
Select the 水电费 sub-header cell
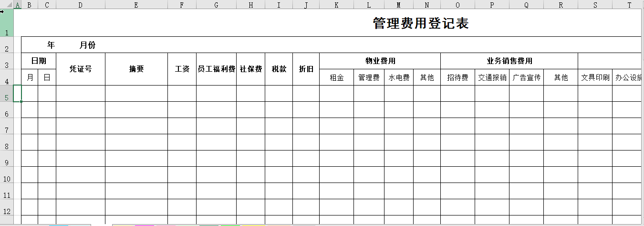pos(398,77)
